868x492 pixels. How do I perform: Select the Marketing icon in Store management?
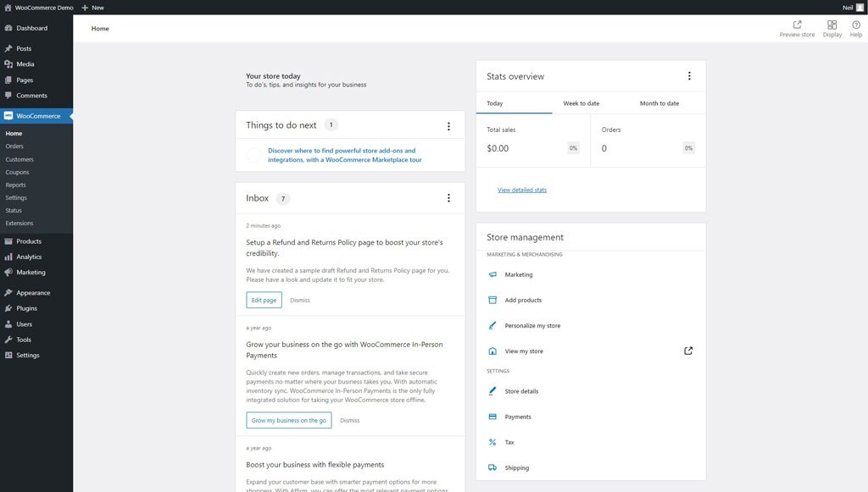click(x=492, y=274)
